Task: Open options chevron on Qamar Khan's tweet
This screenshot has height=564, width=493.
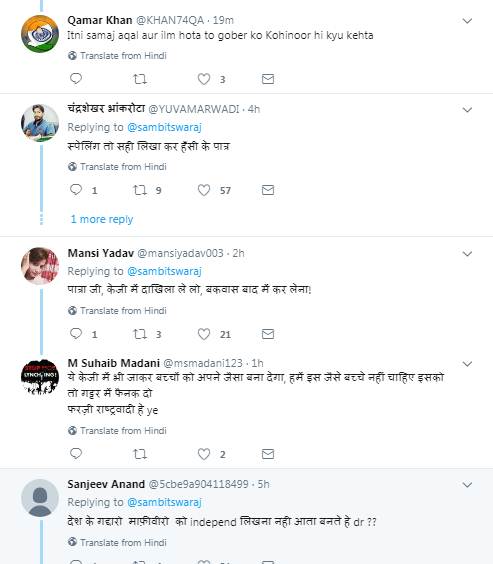Action: tap(467, 21)
